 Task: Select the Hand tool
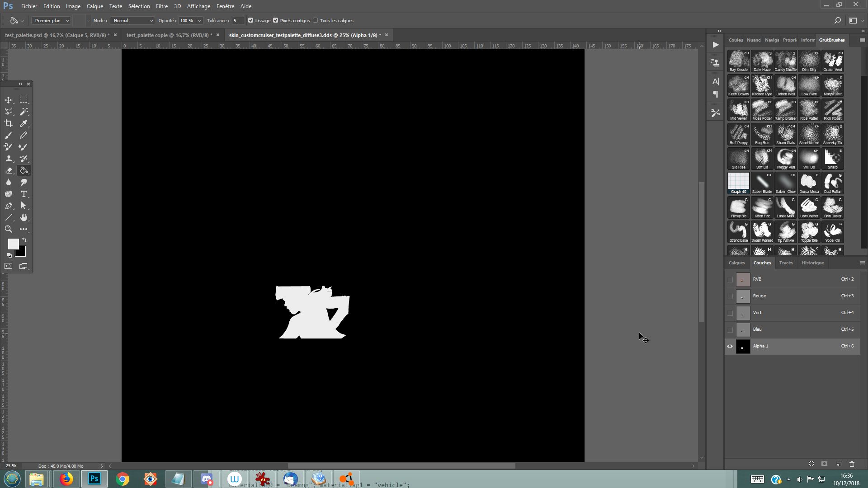pyautogui.click(x=24, y=217)
